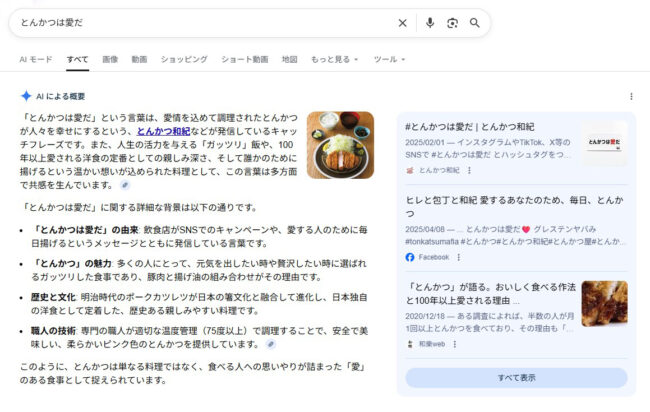Open the three-dot menu beside Facebook source
This screenshot has width=650, height=412.
pyautogui.click(x=458, y=257)
